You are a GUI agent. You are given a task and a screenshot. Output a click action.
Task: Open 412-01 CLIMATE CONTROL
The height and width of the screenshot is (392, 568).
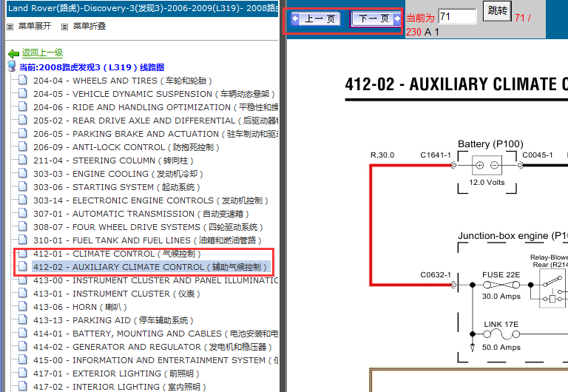(x=117, y=254)
